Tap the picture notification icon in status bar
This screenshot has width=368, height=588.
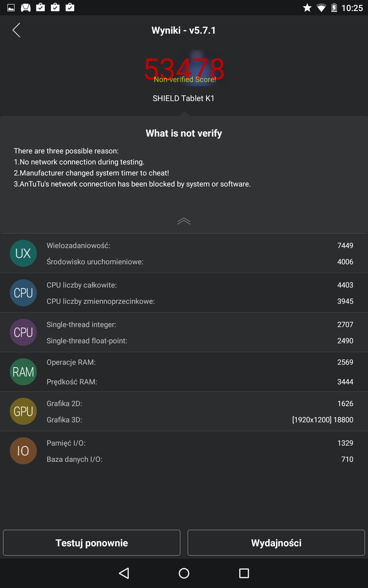(11, 7)
